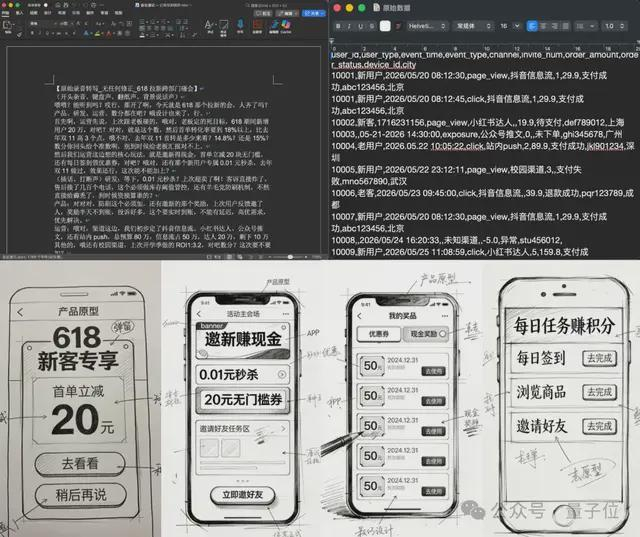Click the 原始数据 document icon in the title bar
The image size is (640, 537).
(x=376, y=7)
